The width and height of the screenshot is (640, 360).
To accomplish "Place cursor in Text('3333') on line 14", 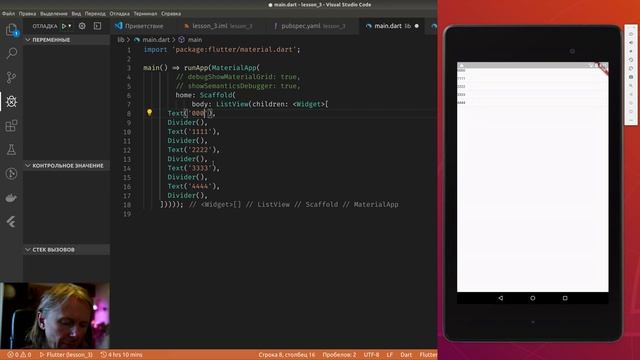I will (x=193, y=168).
